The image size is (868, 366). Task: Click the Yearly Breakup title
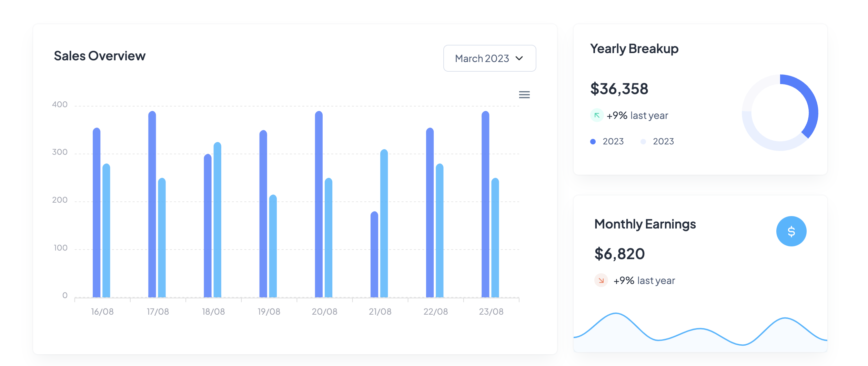(x=634, y=49)
